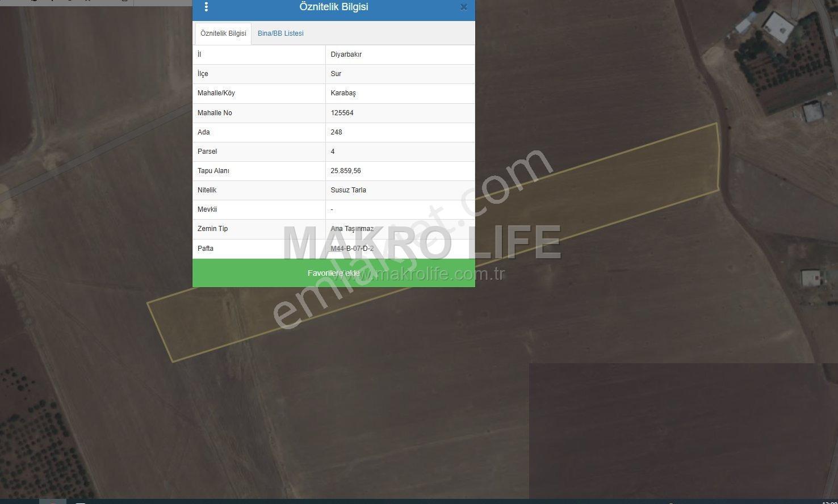Click the Parsel label cell
This screenshot has width=838, height=504.
259,152
